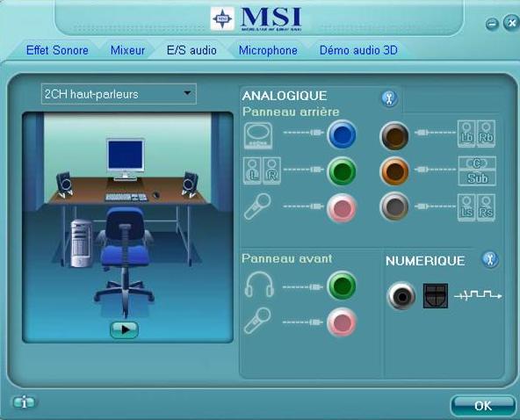Switch to the Mixeur tab

127,50
